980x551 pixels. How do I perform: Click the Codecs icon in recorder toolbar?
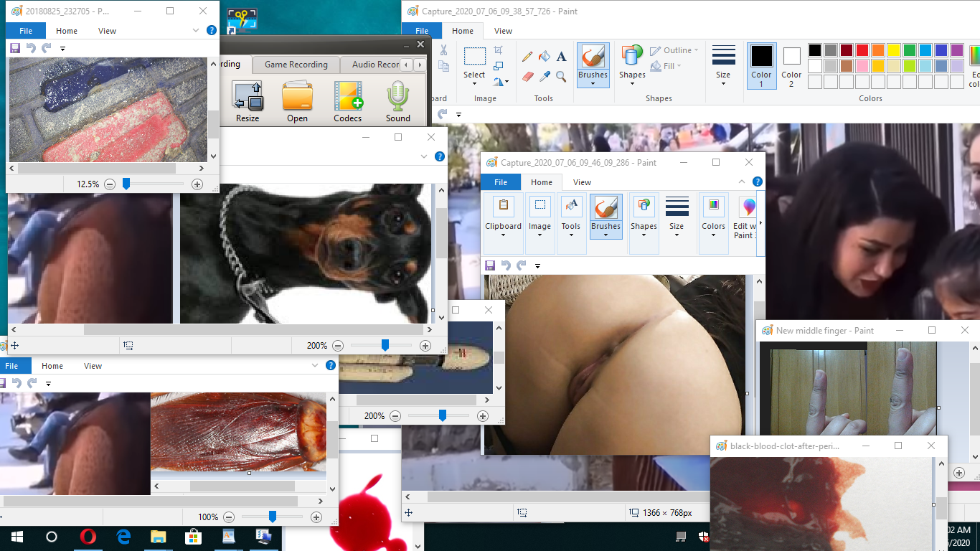(x=348, y=101)
